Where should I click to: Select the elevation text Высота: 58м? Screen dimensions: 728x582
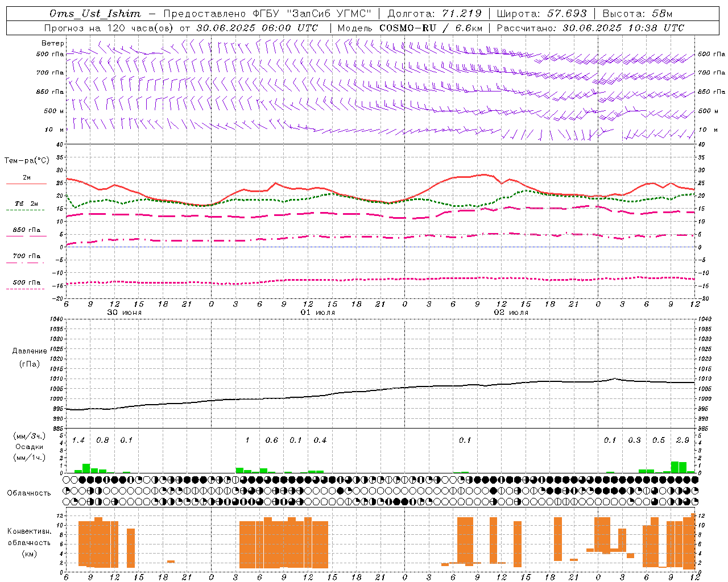click(637, 14)
